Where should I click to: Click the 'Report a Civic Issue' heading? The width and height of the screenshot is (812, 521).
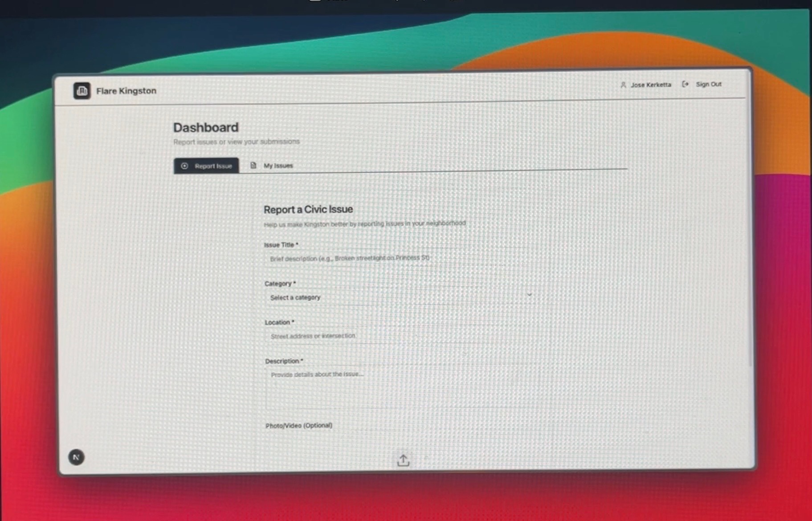point(308,209)
